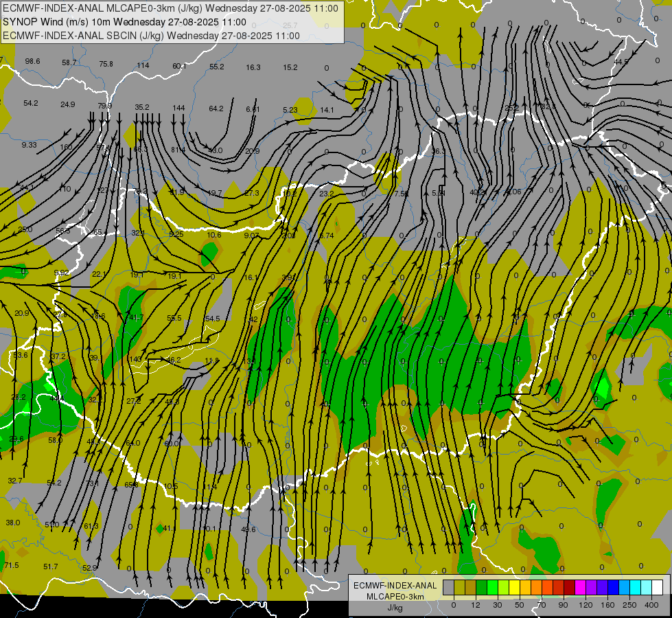672x618 pixels.
Task: Click the legend tick label 12
Action: (x=476, y=605)
